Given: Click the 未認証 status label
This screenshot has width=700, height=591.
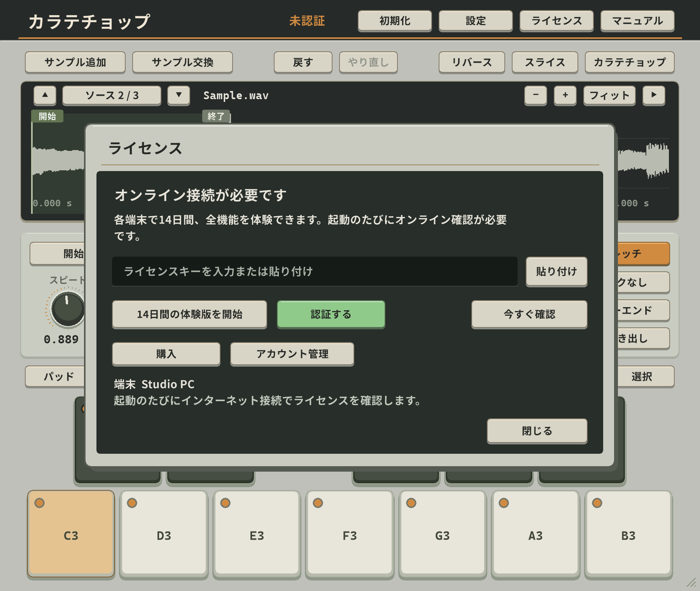Looking at the screenshot, I should pos(307,21).
